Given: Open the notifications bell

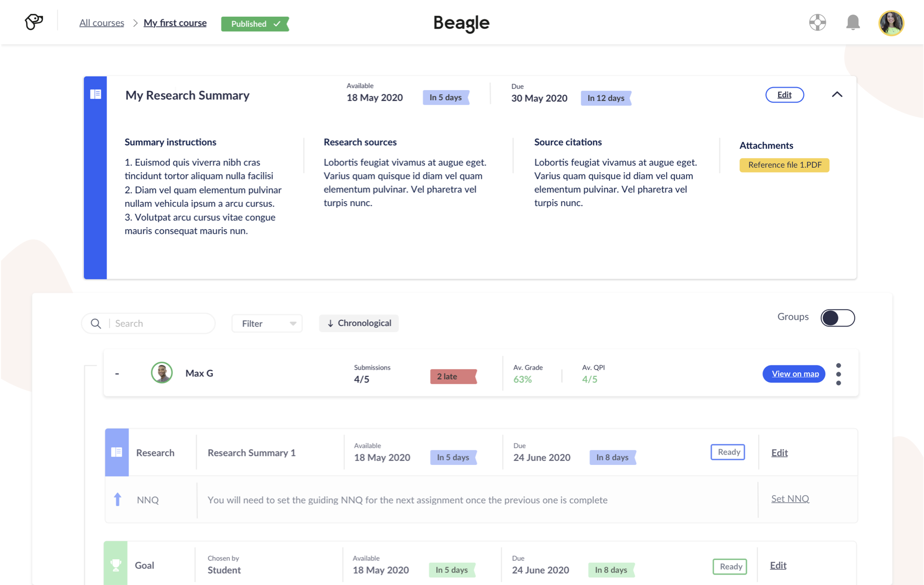Looking at the screenshot, I should coord(853,23).
